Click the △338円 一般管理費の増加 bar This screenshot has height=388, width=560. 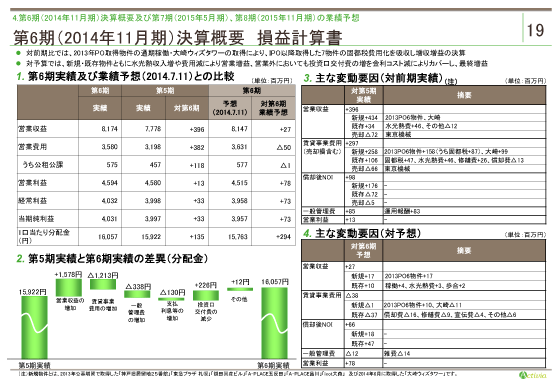[x=137, y=294]
